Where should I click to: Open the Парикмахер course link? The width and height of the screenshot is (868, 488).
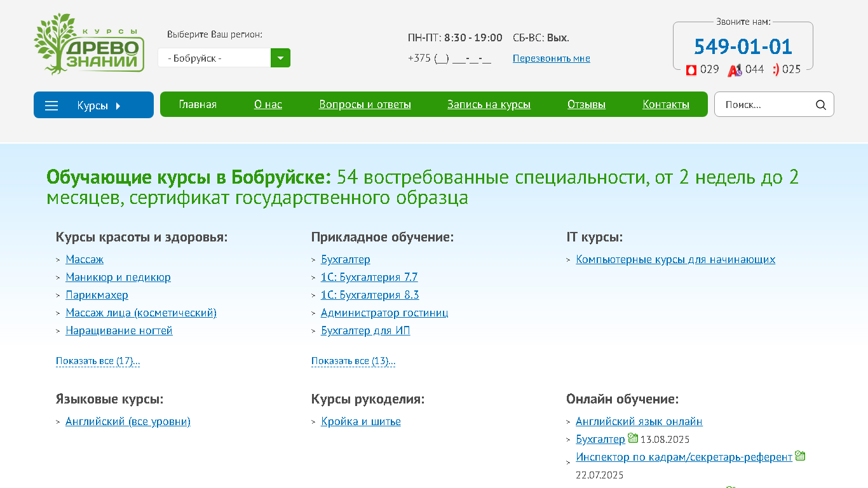click(x=97, y=295)
